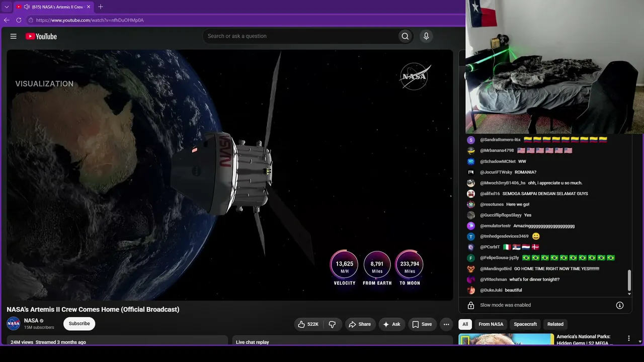This screenshot has width=644, height=362.
Task: Click the lock icon beside slow mode notice
Action: pos(471,305)
